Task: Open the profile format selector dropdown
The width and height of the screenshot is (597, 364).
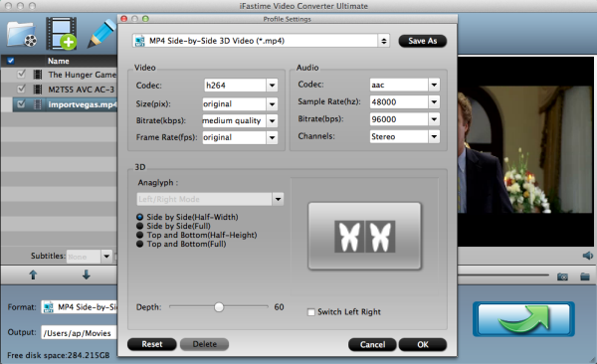Action: point(384,41)
